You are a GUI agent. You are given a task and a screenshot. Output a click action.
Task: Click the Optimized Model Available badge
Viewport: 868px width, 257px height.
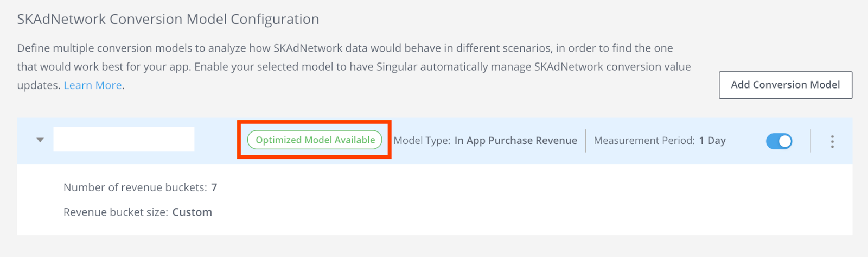[x=315, y=140]
